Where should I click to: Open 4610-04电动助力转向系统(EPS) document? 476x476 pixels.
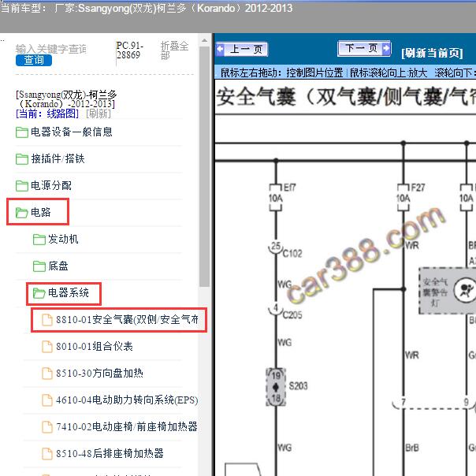pos(120,400)
